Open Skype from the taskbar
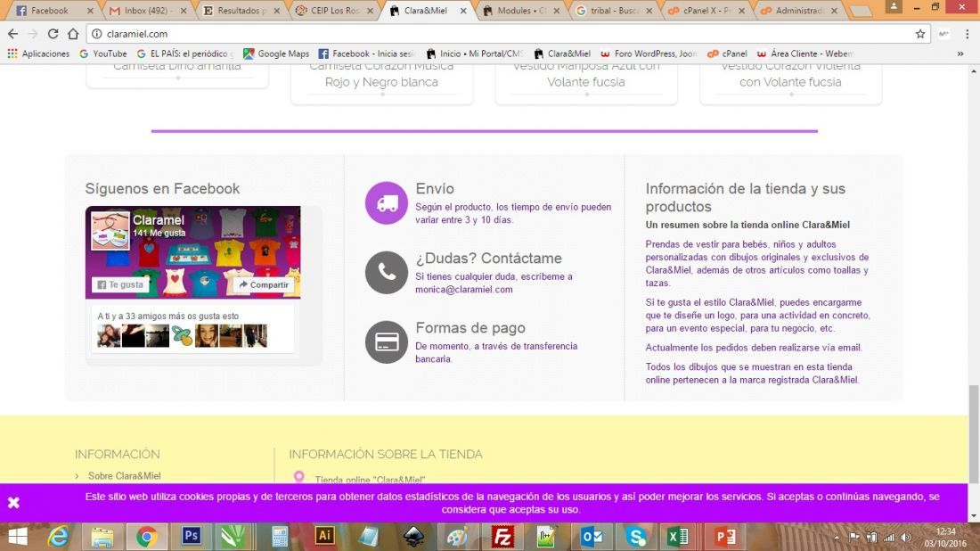Image resolution: width=980 pixels, height=551 pixels. [x=635, y=537]
